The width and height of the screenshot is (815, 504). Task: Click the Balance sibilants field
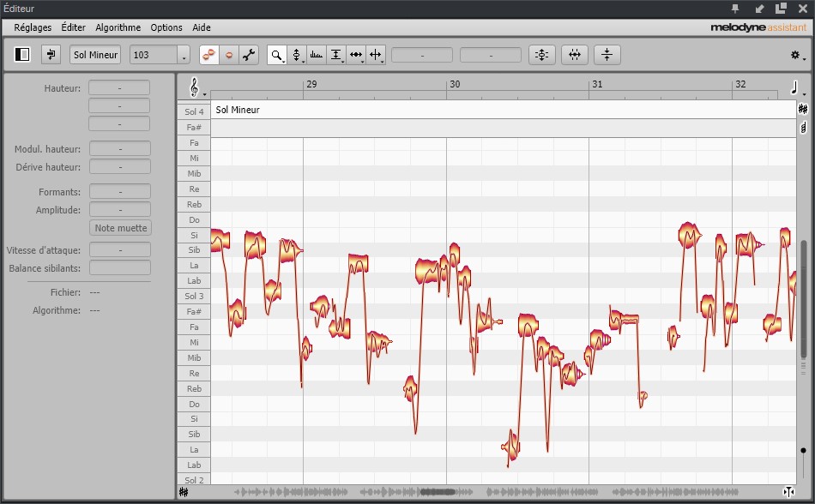[x=120, y=267]
